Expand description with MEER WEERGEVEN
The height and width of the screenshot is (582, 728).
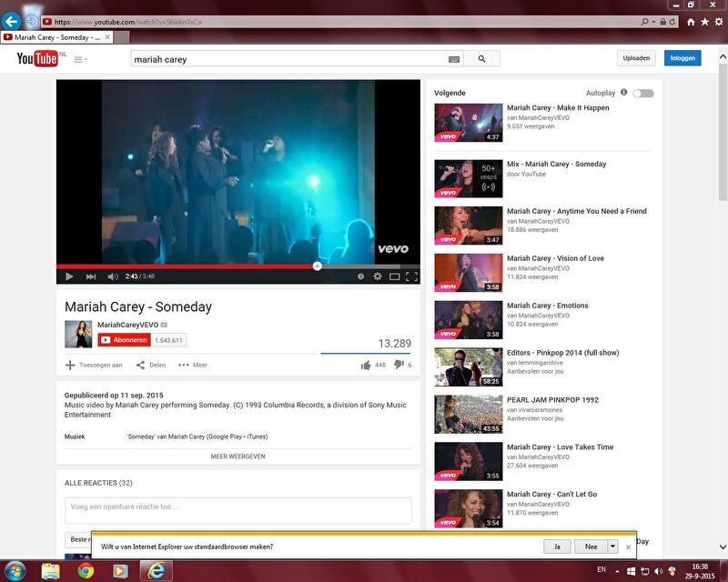click(238, 457)
